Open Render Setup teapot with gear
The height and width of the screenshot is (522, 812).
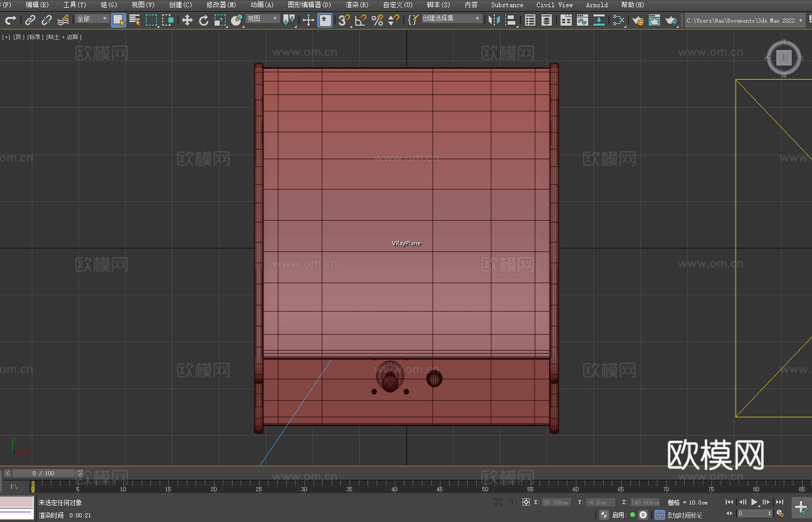(637, 21)
